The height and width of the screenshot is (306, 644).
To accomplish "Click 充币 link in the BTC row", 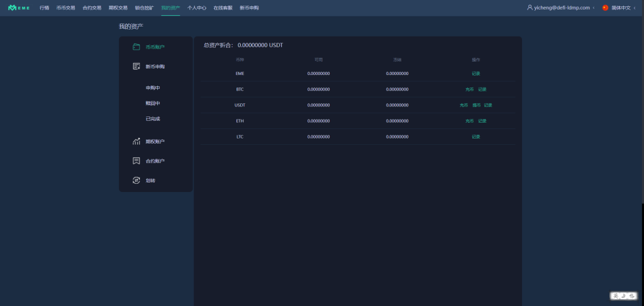I will pyautogui.click(x=470, y=89).
